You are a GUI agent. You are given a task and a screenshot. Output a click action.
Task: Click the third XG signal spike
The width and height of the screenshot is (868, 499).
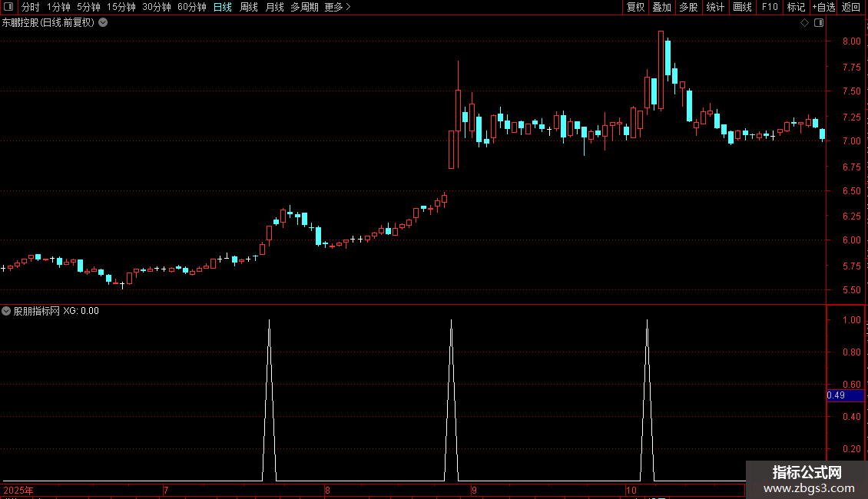[x=647, y=401]
